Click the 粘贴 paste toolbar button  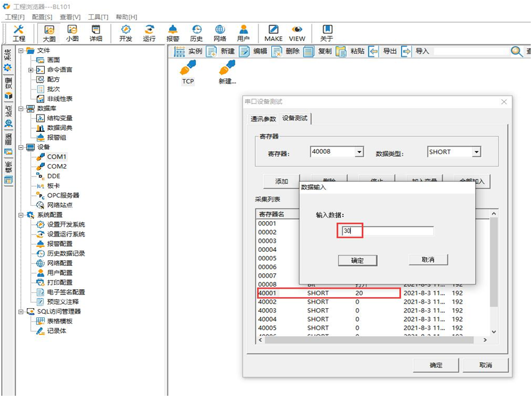[350, 51]
